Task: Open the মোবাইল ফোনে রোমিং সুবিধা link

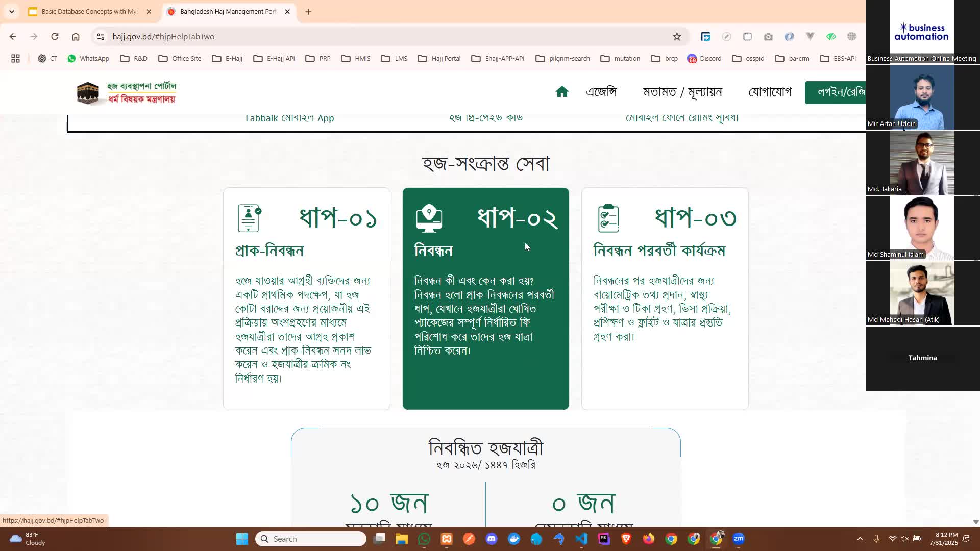Action: click(x=682, y=118)
